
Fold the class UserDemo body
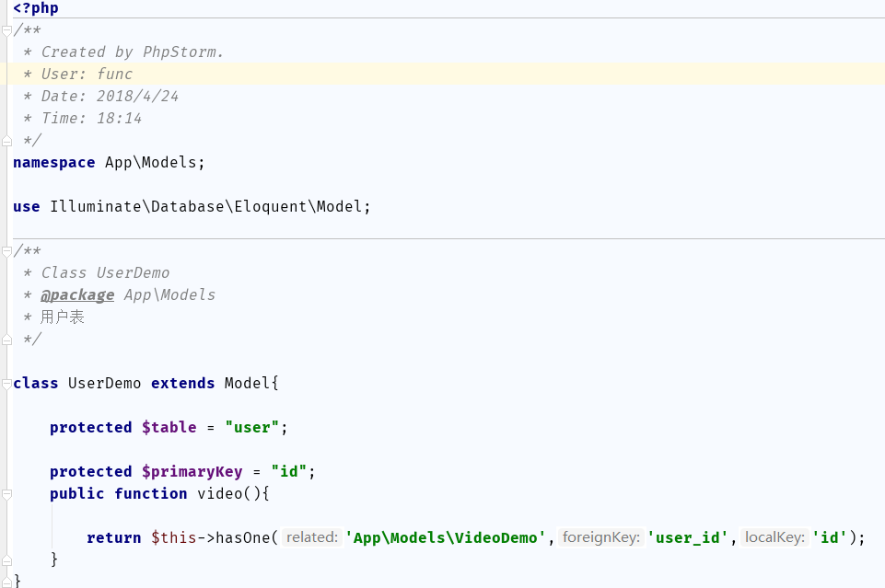tap(6, 384)
